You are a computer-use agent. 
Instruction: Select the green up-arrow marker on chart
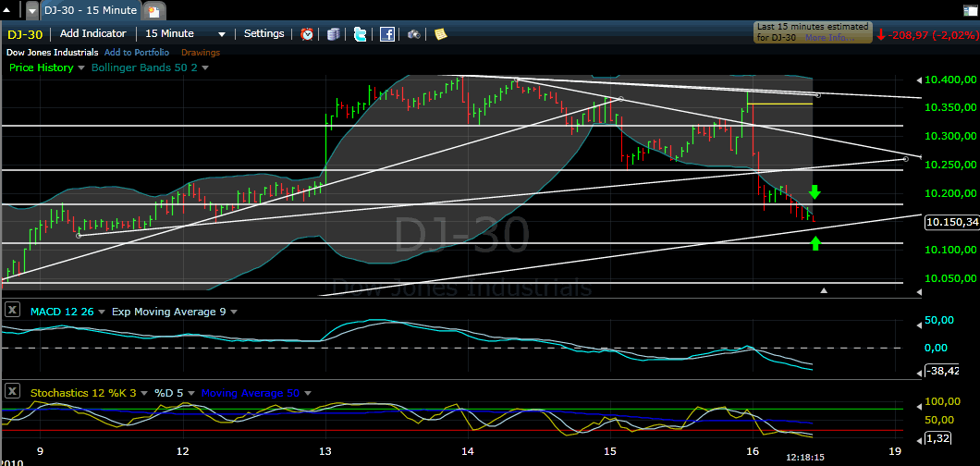pos(815,242)
